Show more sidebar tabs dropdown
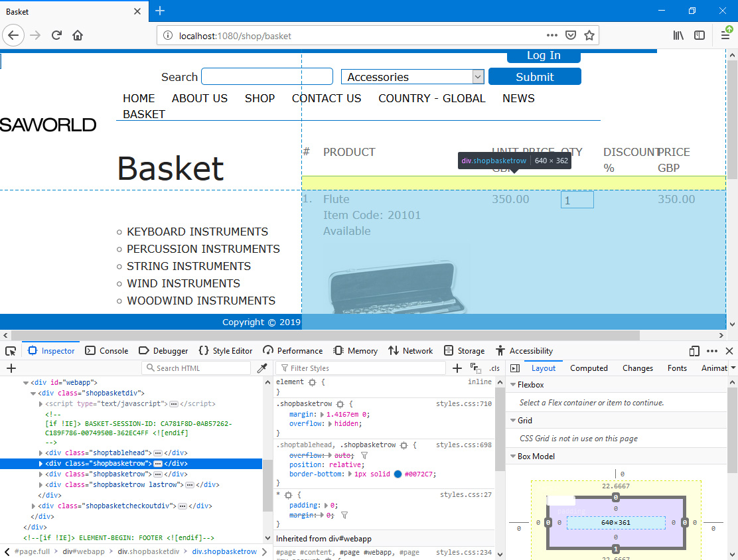Screen dimensions: 738x560 pos(733,368)
